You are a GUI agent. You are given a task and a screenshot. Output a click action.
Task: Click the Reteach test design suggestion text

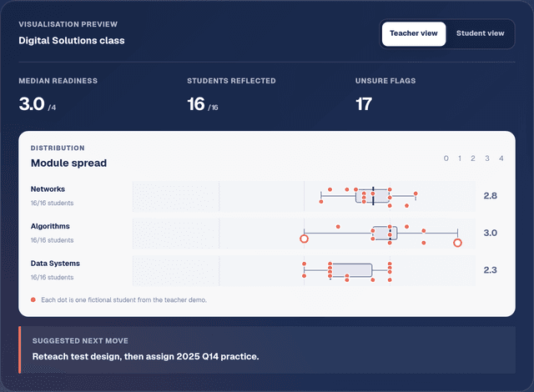pyautogui.click(x=145, y=356)
